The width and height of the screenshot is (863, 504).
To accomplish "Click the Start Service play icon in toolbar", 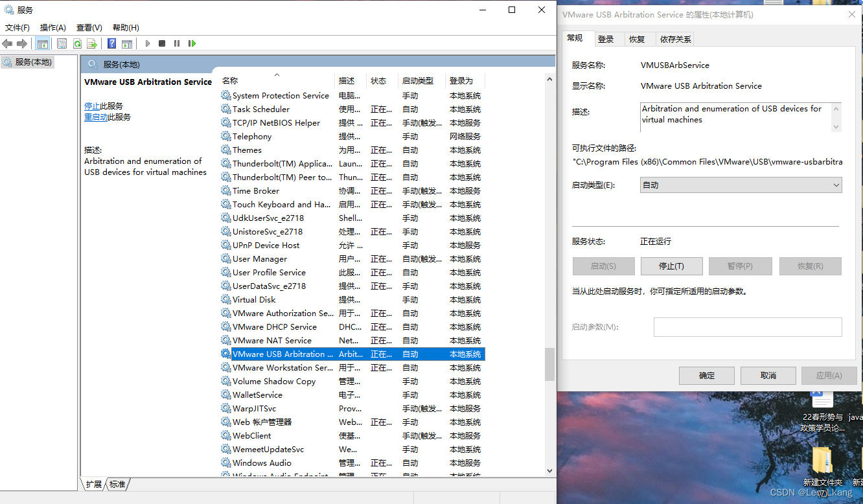I will (x=148, y=43).
